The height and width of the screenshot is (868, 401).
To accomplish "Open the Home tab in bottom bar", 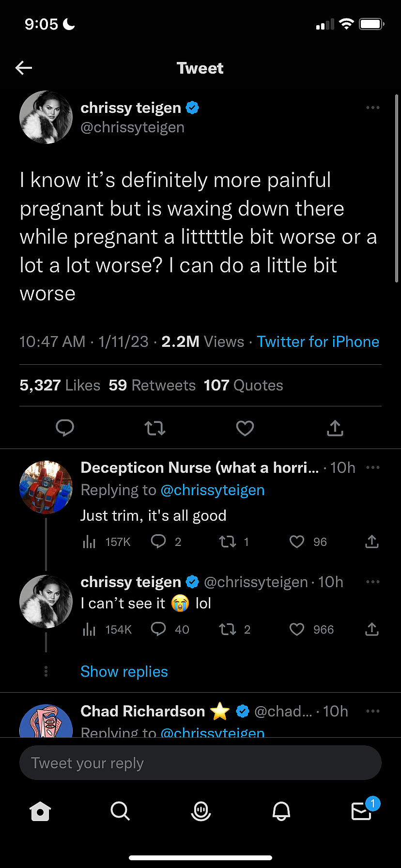I will [40, 811].
